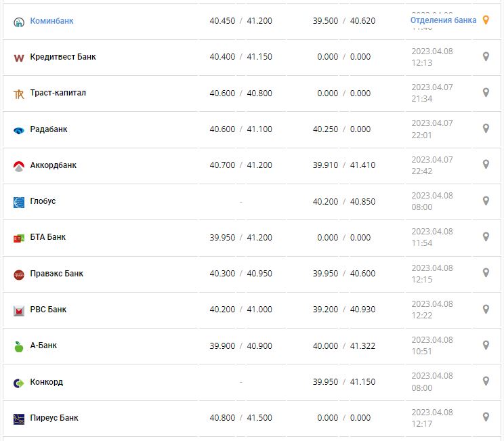Click the Коминбанк logo icon

coord(19,22)
